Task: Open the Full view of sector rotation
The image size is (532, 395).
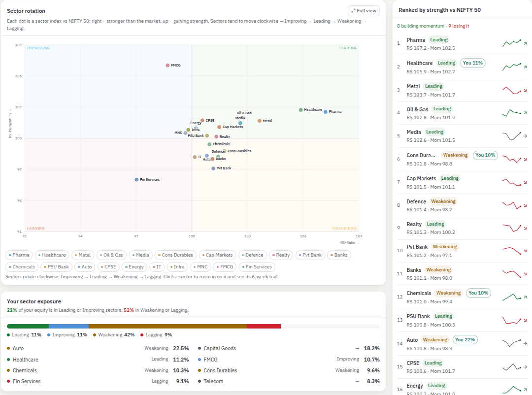Action: (364, 11)
